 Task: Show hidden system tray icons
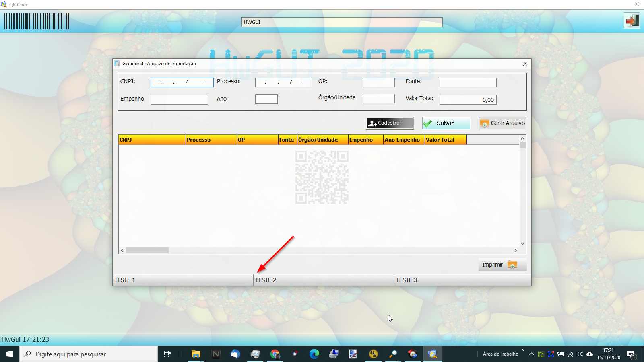(x=532, y=354)
